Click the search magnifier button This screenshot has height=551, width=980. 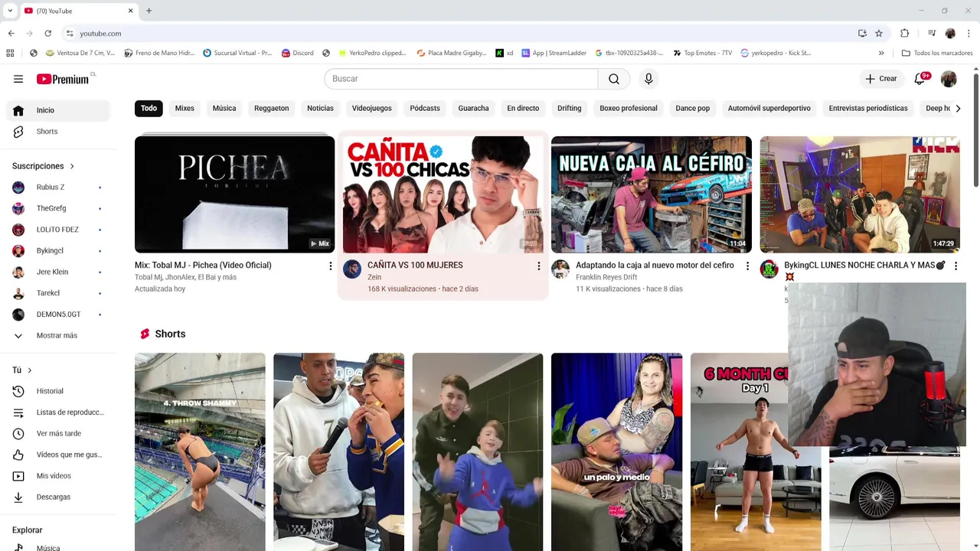[614, 79]
